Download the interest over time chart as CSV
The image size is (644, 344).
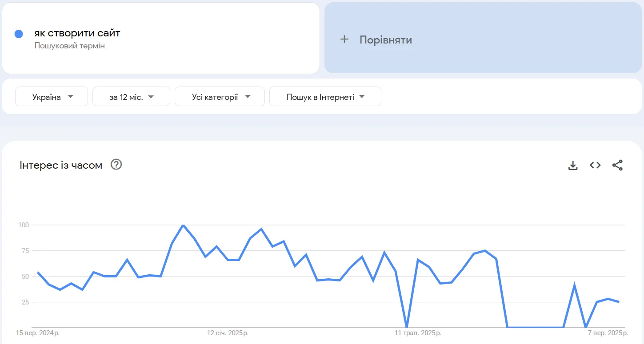click(x=573, y=166)
